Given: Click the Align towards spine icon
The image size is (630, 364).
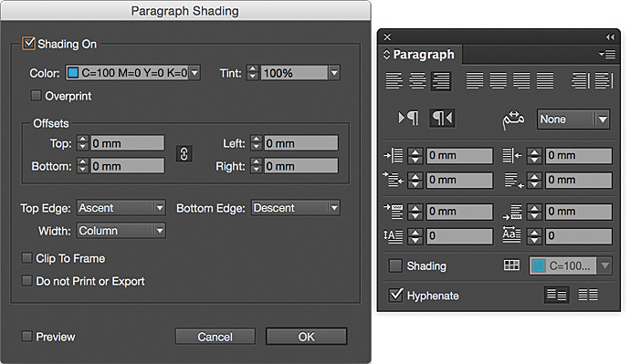Looking at the screenshot, I should click(580, 80).
